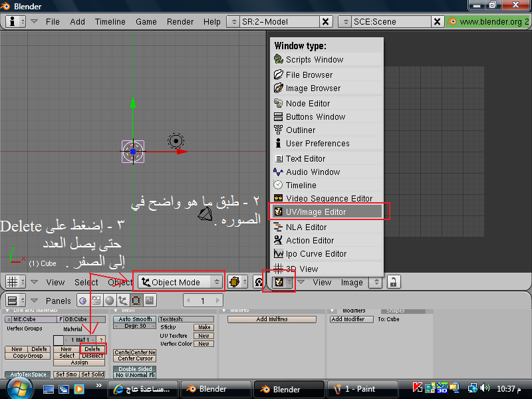Choose NLA Editor from Window type list
Screen dimensions: 532x399
327,227
